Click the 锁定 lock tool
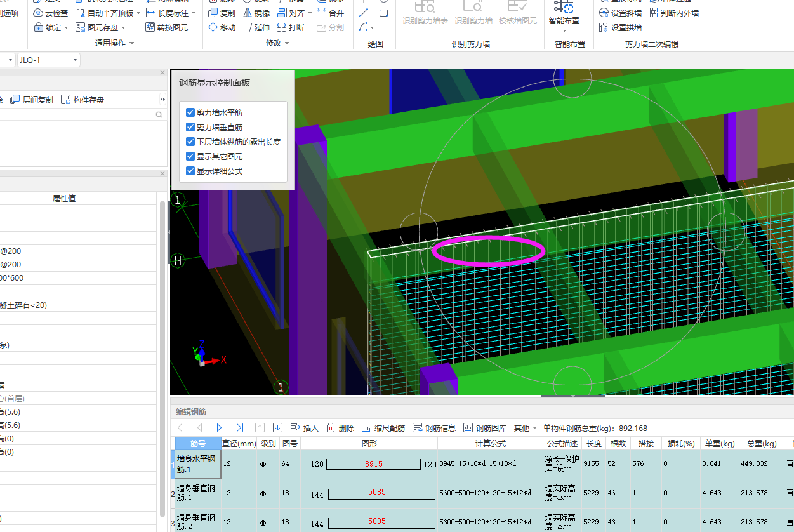The height and width of the screenshot is (532, 794). point(47,27)
